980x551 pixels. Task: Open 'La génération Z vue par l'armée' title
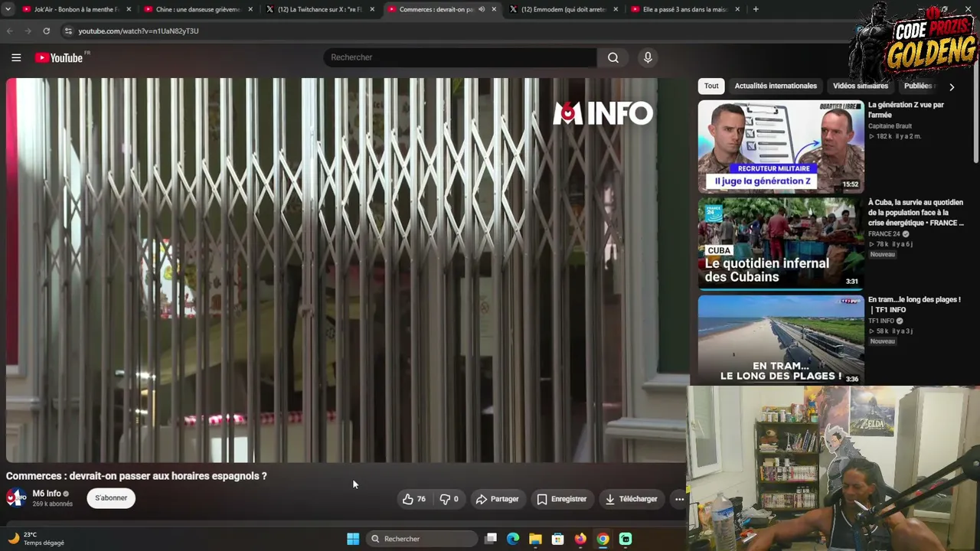[906, 109]
